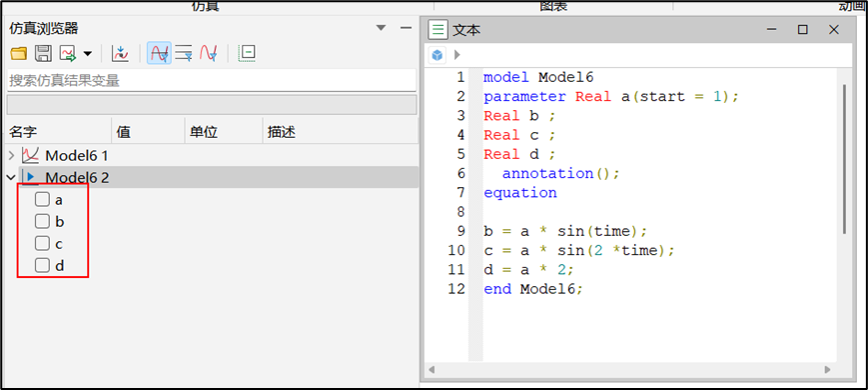The height and width of the screenshot is (390, 868).
Task: Click the plot icon of Model6 1
Action: (30, 155)
